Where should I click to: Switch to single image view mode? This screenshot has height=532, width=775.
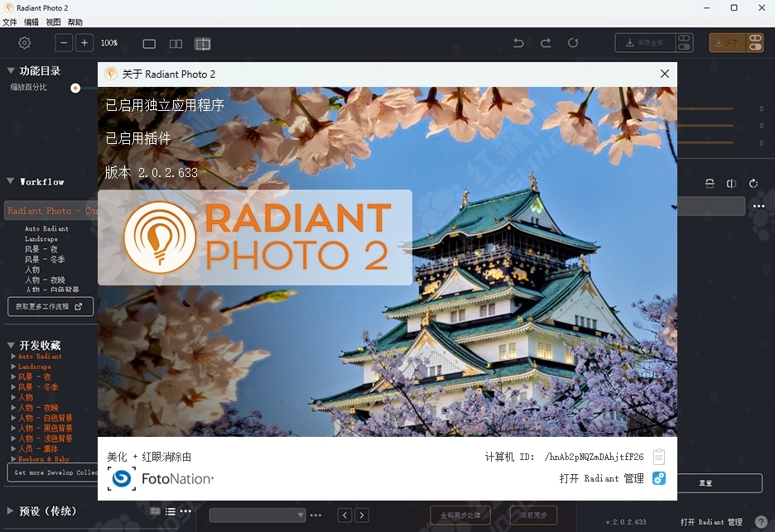pyautogui.click(x=149, y=44)
